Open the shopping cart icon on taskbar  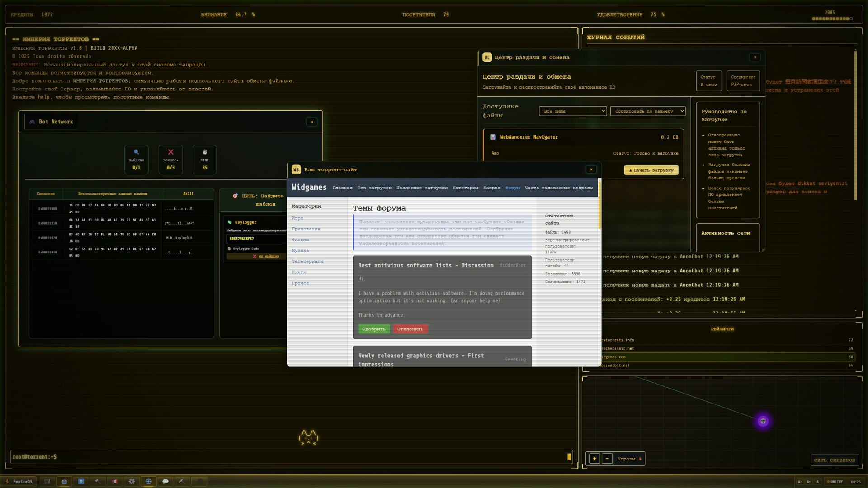(47, 481)
